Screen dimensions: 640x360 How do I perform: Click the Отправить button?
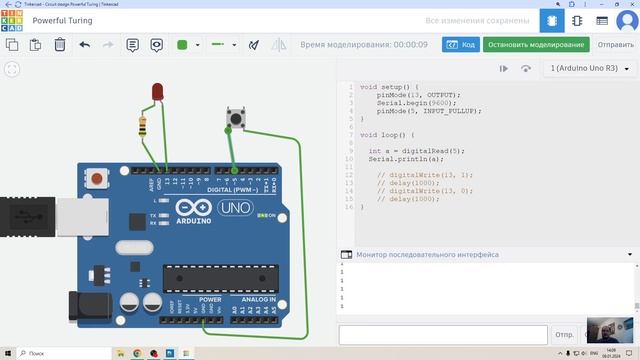(616, 44)
